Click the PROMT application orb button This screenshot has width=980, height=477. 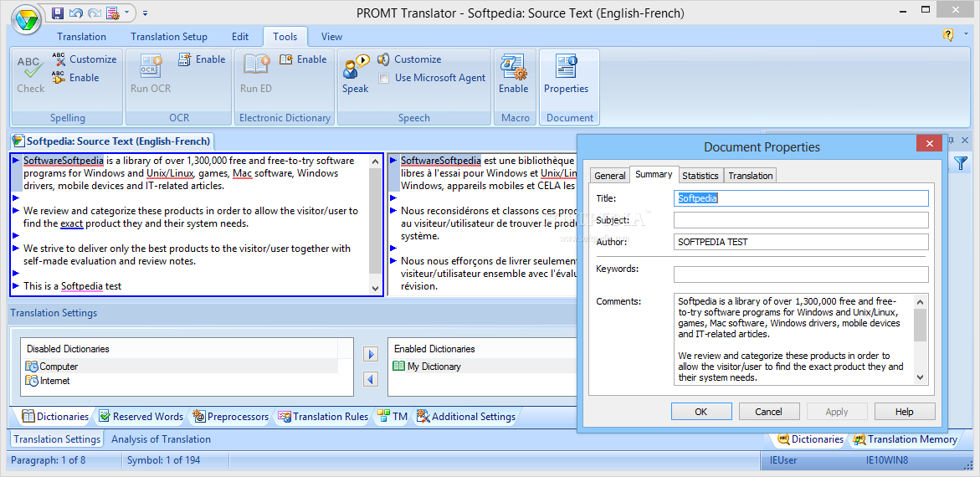click(26, 20)
